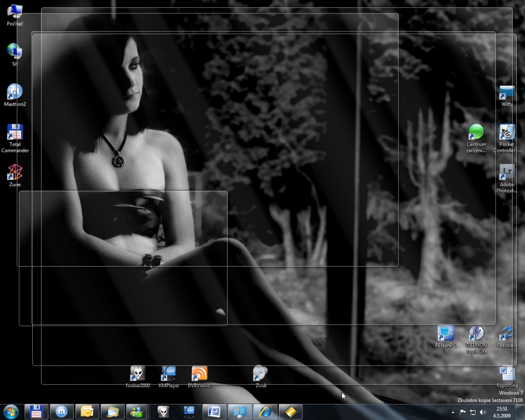This screenshot has height=420, width=525.
Task: Switch to Internet Explorer on the taskbar
Action: pyautogui.click(x=265, y=412)
